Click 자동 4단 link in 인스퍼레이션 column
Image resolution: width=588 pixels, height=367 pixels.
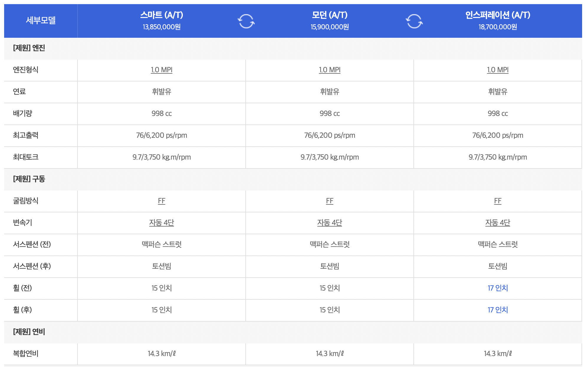click(x=498, y=223)
